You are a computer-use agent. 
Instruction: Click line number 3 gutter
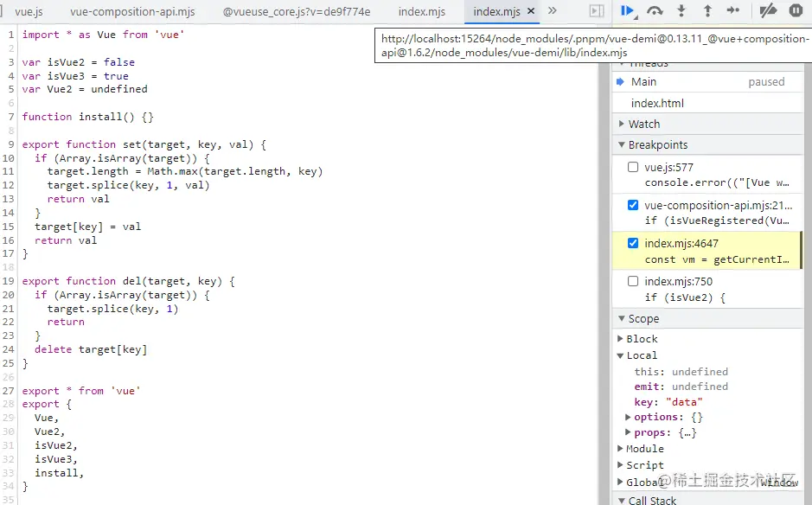pyautogui.click(x=11, y=62)
